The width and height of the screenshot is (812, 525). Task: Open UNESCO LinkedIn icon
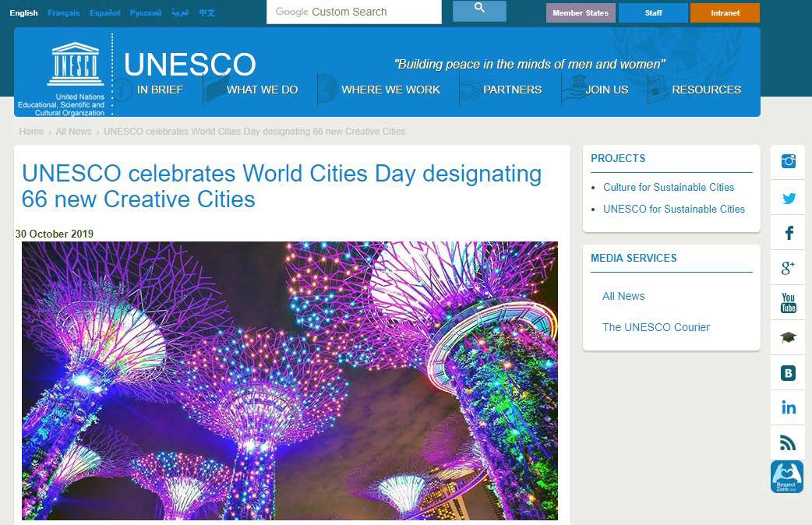tap(789, 407)
